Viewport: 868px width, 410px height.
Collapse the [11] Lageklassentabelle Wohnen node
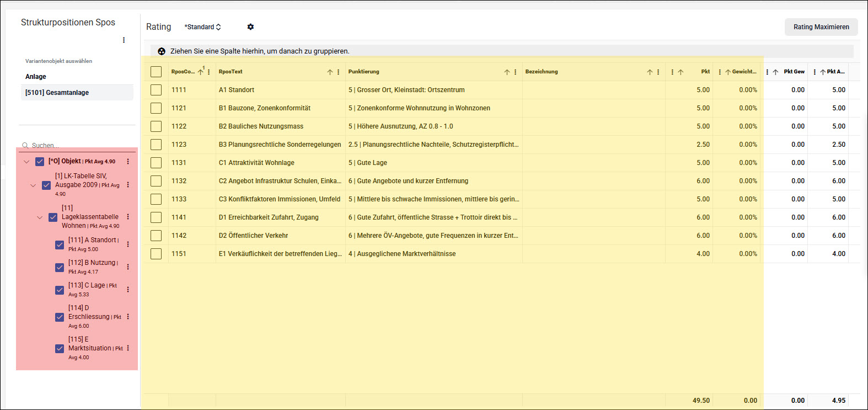pyautogui.click(x=40, y=217)
